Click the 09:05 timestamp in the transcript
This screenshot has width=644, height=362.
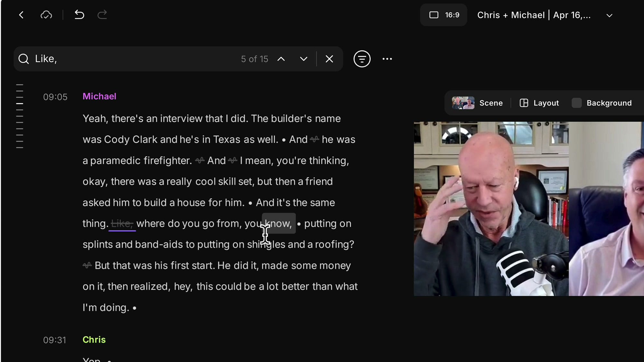click(55, 97)
